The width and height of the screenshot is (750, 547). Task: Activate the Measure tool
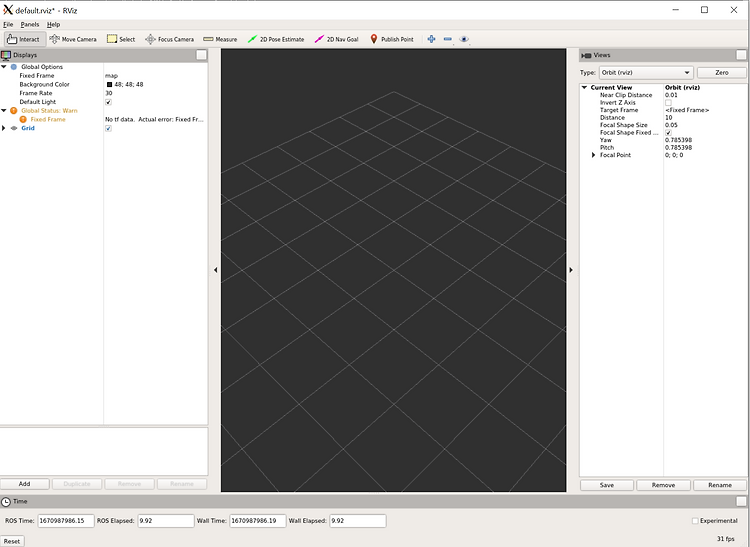coord(220,39)
